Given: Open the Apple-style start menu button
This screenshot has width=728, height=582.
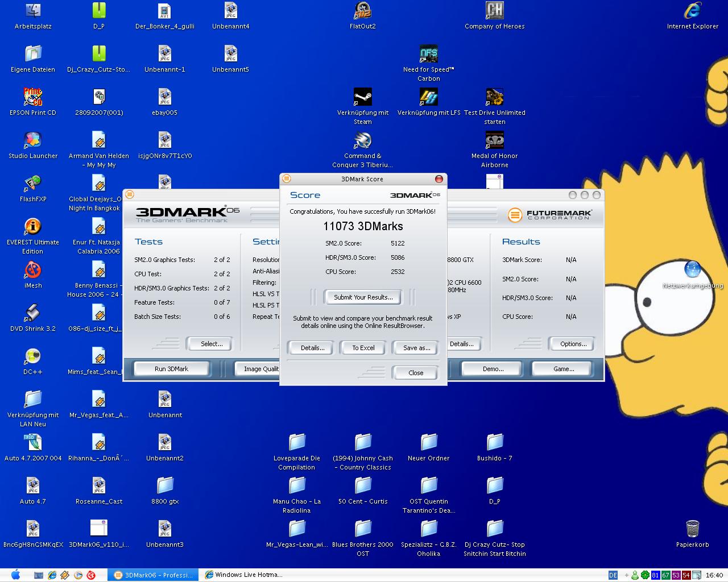Looking at the screenshot, I should pyautogui.click(x=15, y=575).
